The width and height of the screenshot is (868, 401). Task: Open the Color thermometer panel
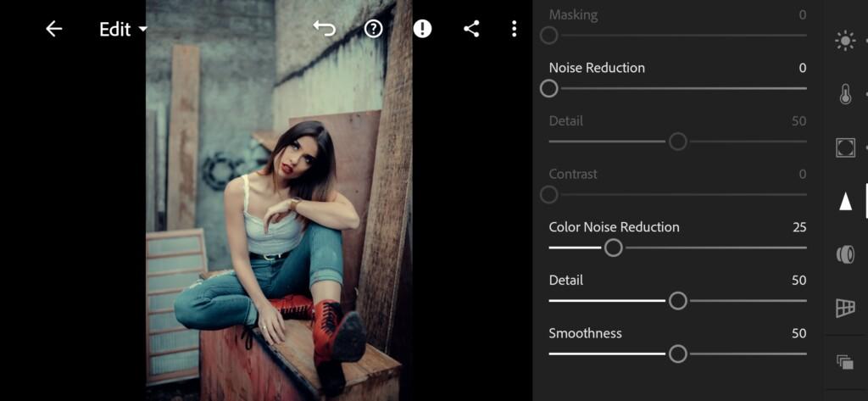845,94
